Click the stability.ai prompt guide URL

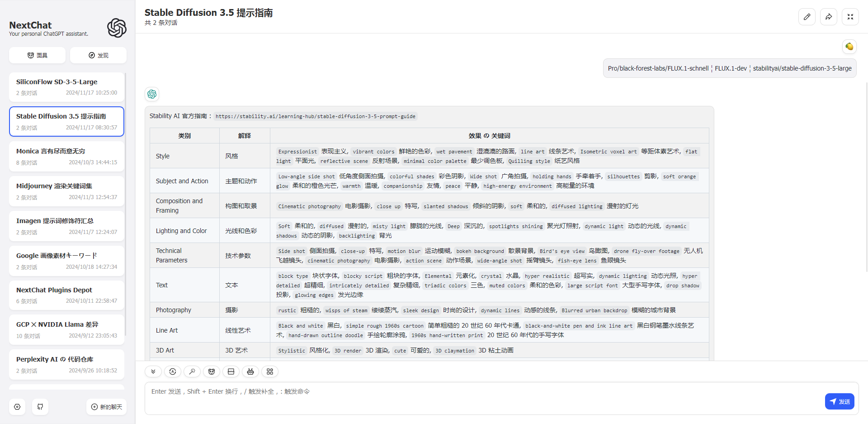point(315,116)
